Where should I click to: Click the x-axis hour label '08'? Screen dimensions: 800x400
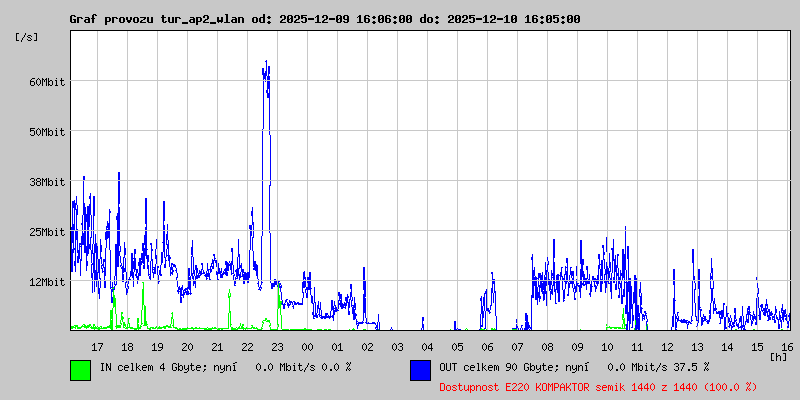pyautogui.click(x=547, y=347)
